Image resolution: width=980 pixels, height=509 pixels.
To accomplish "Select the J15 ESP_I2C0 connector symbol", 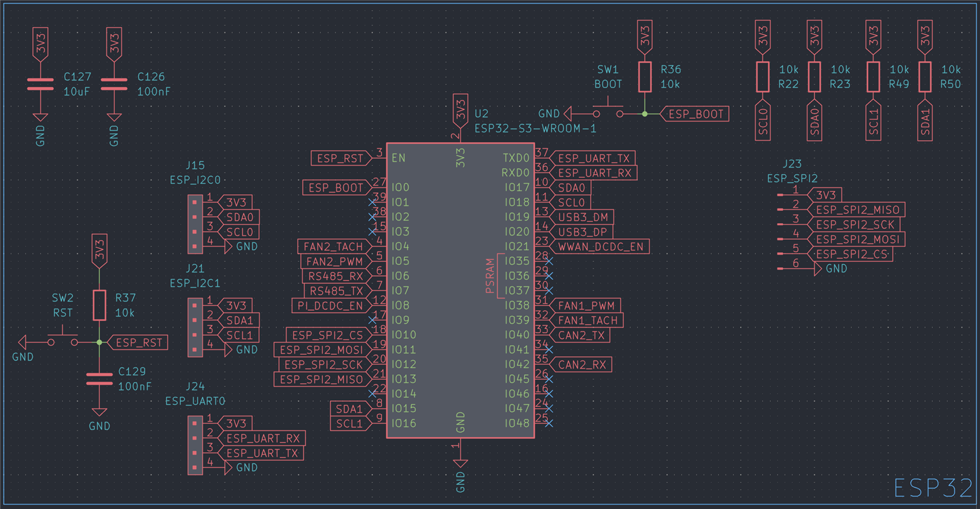I will [195, 224].
